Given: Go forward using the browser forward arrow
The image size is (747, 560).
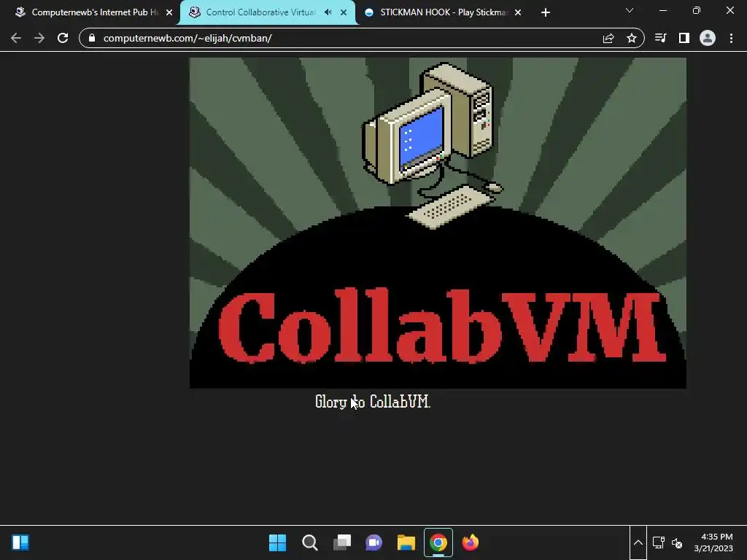Looking at the screenshot, I should click(x=39, y=38).
